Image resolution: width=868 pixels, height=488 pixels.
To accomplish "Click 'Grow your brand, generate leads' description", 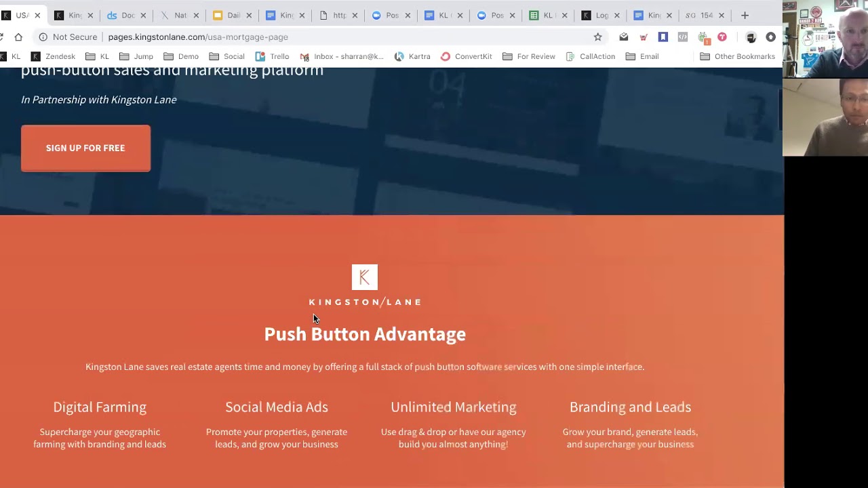I will pyautogui.click(x=631, y=438).
